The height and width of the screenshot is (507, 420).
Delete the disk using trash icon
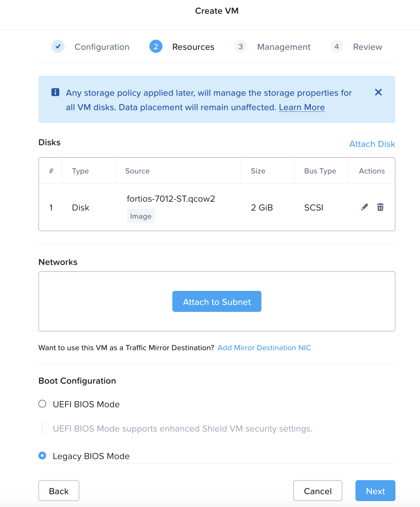380,207
